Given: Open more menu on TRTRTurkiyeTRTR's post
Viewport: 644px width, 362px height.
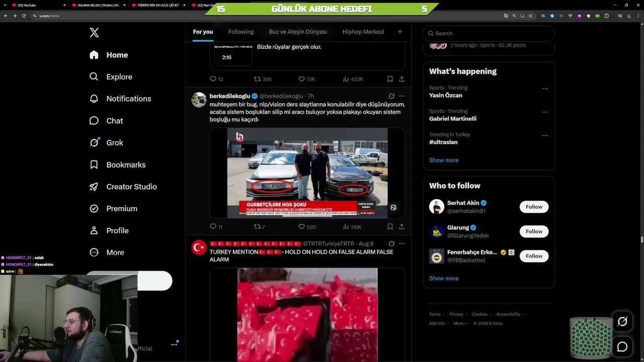Looking at the screenshot, I should (x=401, y=244).
